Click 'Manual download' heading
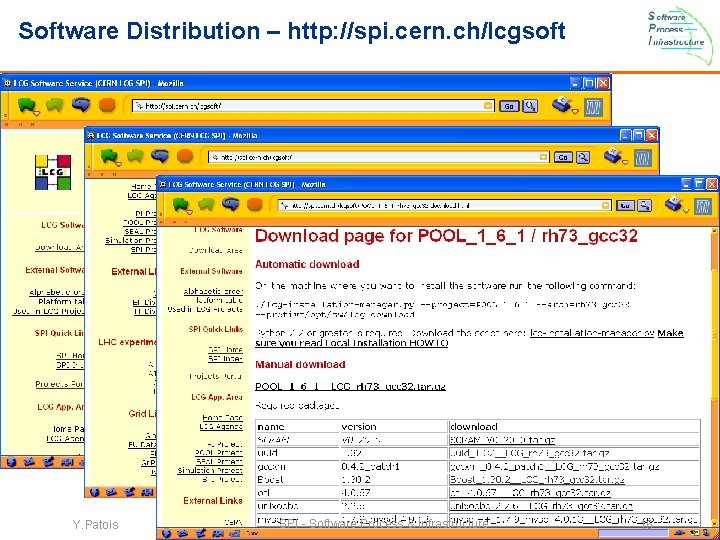Viewport: 720px width, 540px height. (300, 365)
